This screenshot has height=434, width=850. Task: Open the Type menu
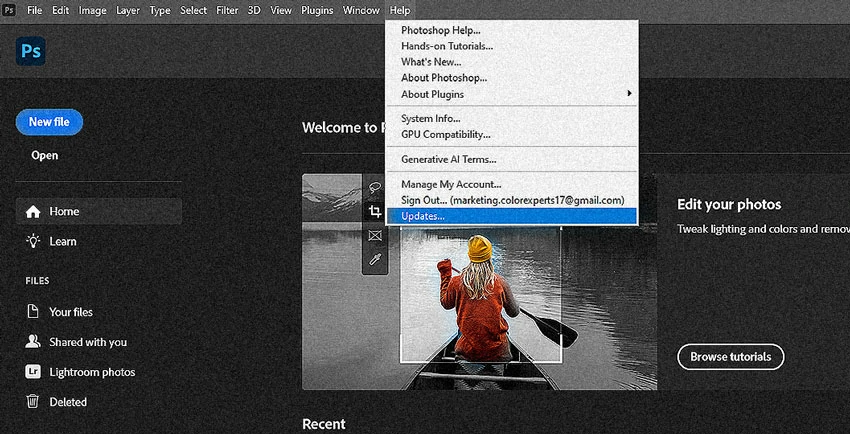click(x=160, y=10)
